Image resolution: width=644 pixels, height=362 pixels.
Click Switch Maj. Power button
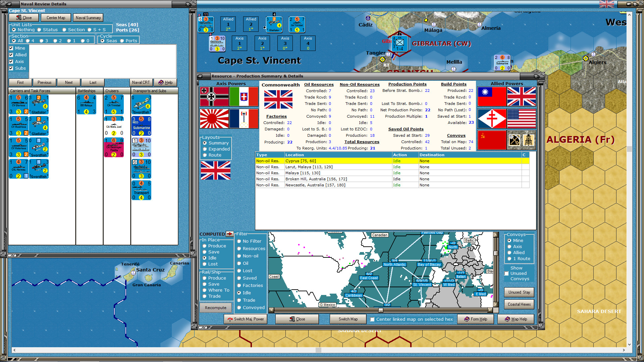[246, 319]
